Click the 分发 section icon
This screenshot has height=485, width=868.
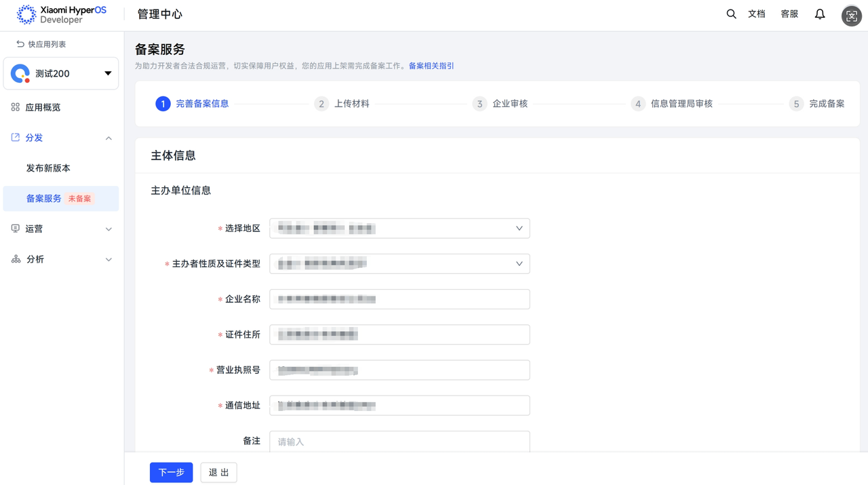click(x=16, y=138)
